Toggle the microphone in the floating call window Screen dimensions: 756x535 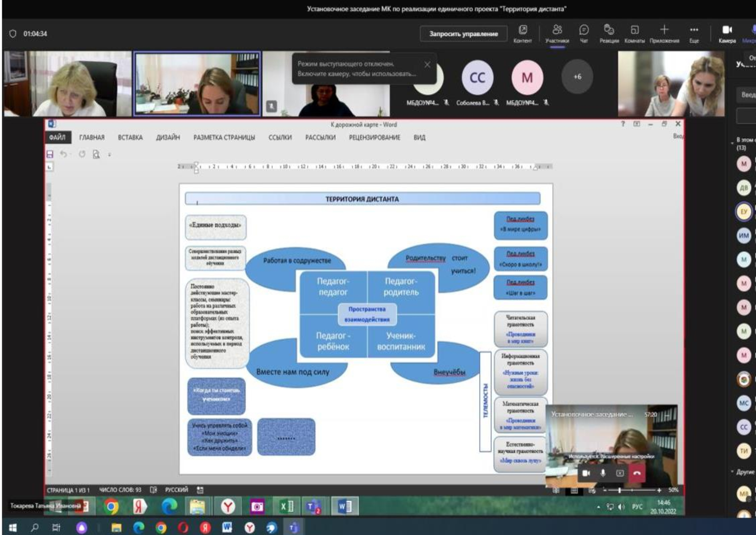pos(603,473)
